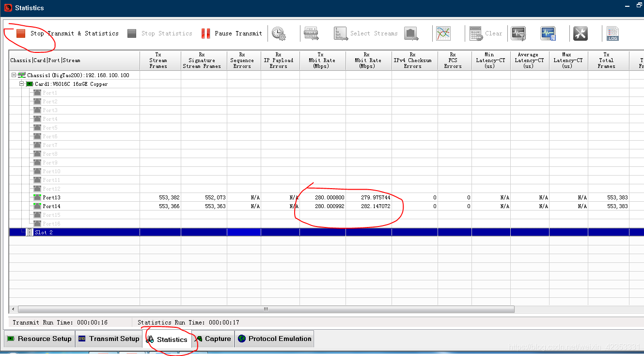Click the grayed Port8 port icon
This screenshot has width=644, height=356.
coord(37,154)
